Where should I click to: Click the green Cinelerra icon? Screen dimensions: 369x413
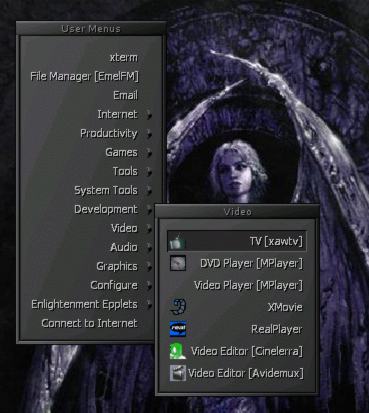click(x=178, y=351)
